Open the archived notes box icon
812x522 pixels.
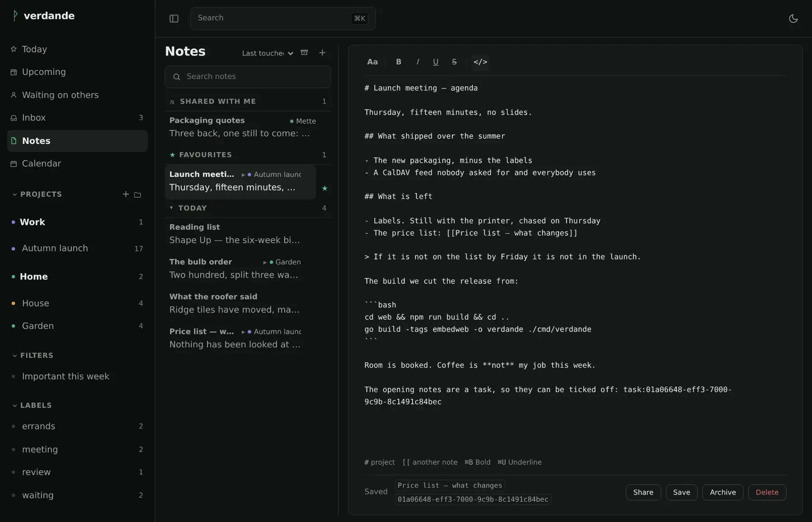click(304, 53)
